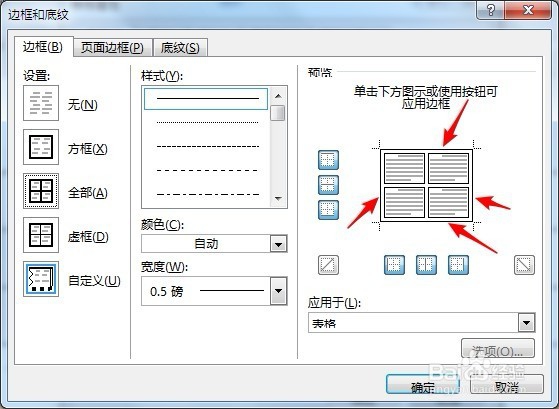Apply the diagonal-up border button
This screenshot has width=559, height=409.
[x=328, y=265]
